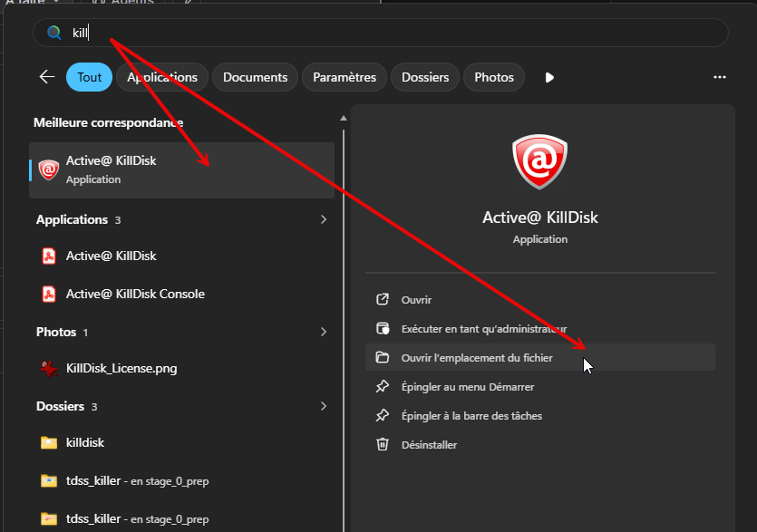Switch to the Paramètres filter tab
The height and width of the screenshot is (532, 757).
[x=345, y=77]
